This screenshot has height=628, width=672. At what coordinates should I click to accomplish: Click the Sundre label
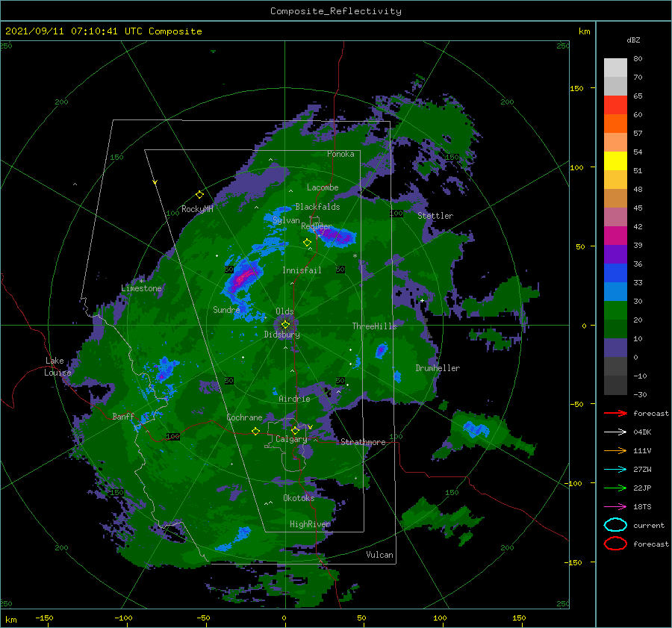pos(226,310)
